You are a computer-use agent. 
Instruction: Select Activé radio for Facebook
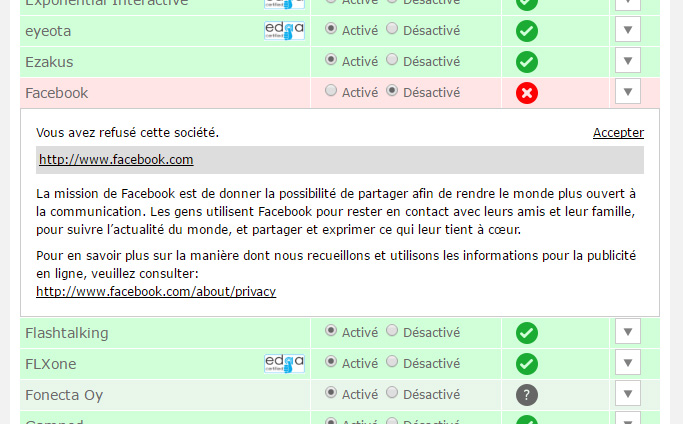(331, 91)
